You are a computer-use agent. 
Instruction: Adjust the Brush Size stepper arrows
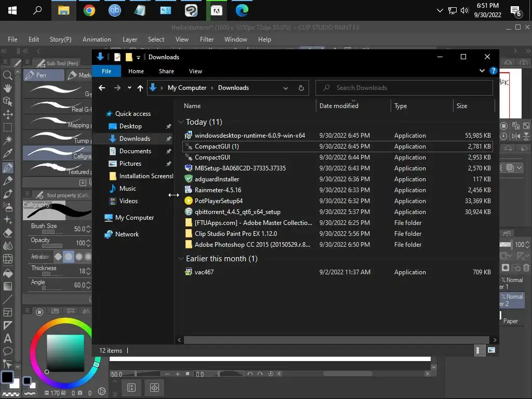click(88, 229)
